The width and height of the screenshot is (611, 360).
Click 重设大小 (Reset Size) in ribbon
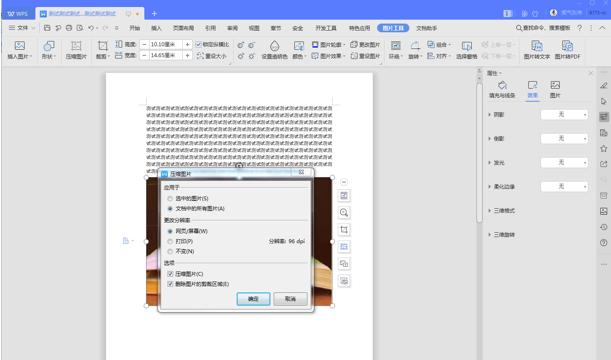[x=212, y=56]
